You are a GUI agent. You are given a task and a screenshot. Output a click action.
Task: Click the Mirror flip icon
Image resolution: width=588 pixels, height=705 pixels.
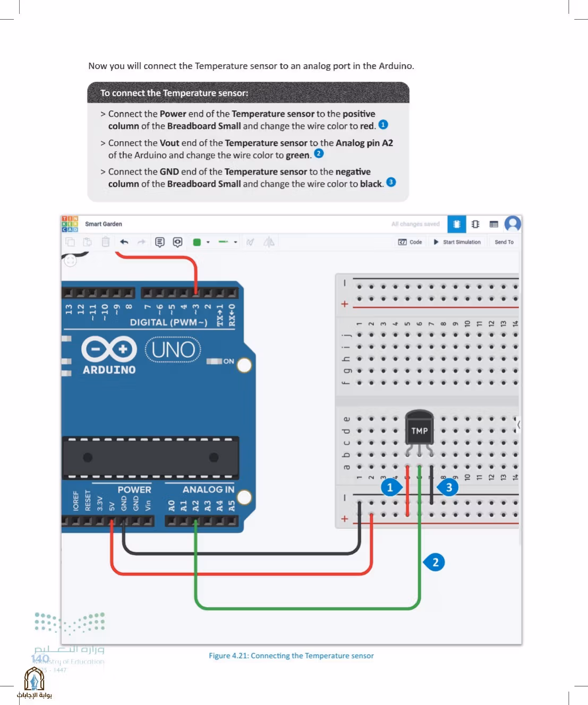(x=269, y=242)
